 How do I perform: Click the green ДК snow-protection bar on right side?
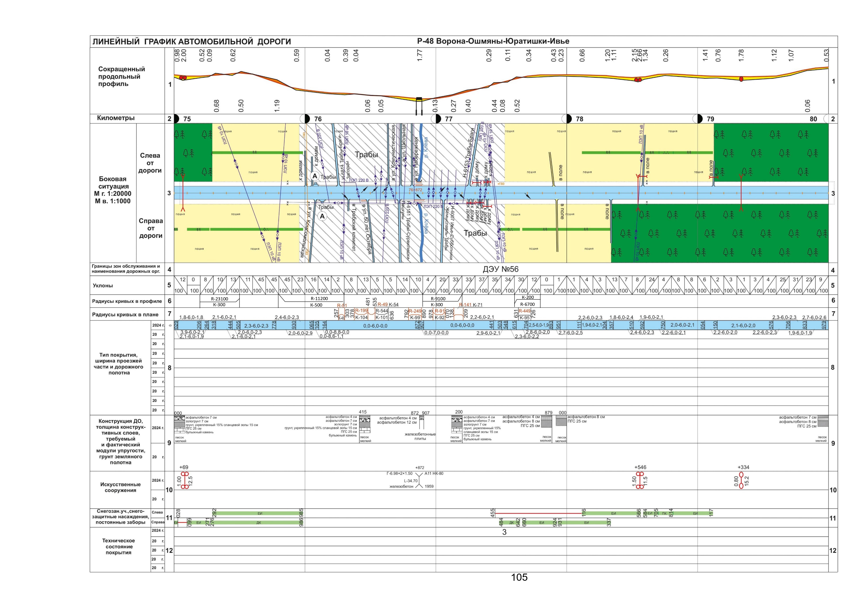tap(259, 522)
